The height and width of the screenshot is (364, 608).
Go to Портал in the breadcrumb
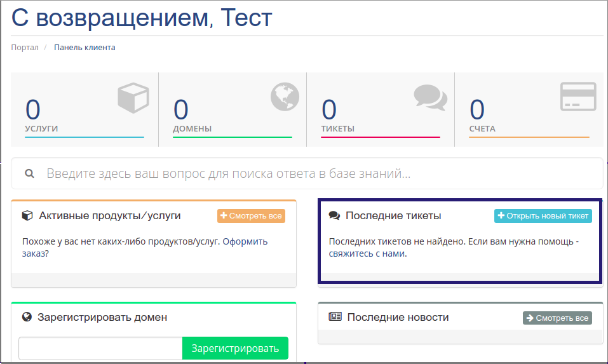point(25,47)
